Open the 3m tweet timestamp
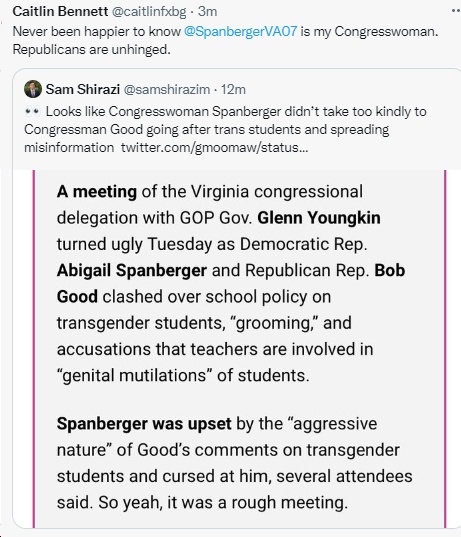This screenshot has height=537, width=461. (207, 11)
